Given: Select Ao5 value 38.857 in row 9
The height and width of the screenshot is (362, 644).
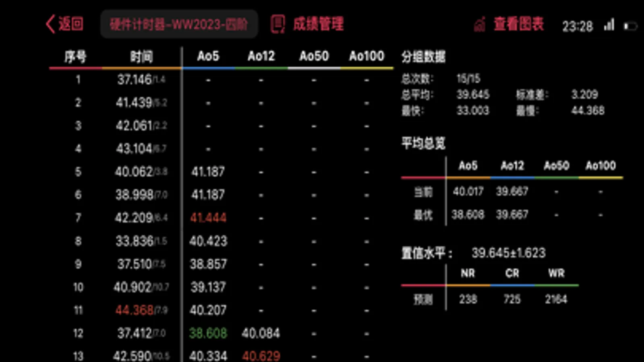Looking at the screenshot, I should [x=208, y=264].
